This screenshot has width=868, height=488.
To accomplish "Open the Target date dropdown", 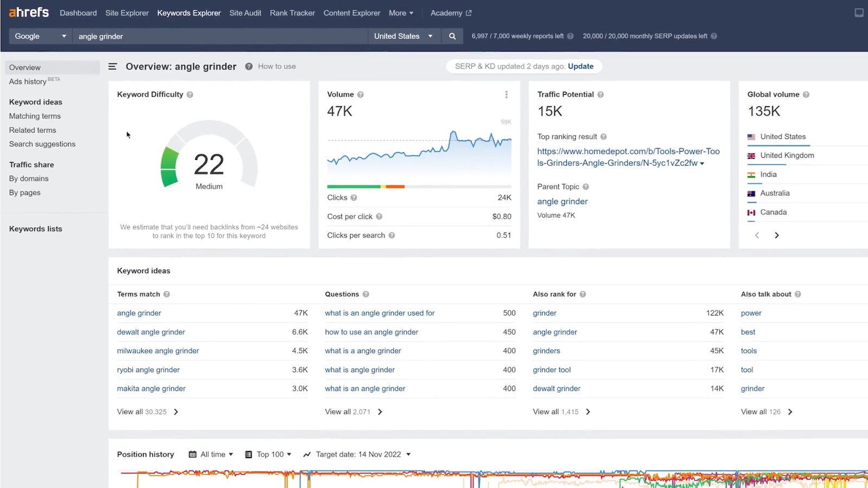I will [357, 454].
